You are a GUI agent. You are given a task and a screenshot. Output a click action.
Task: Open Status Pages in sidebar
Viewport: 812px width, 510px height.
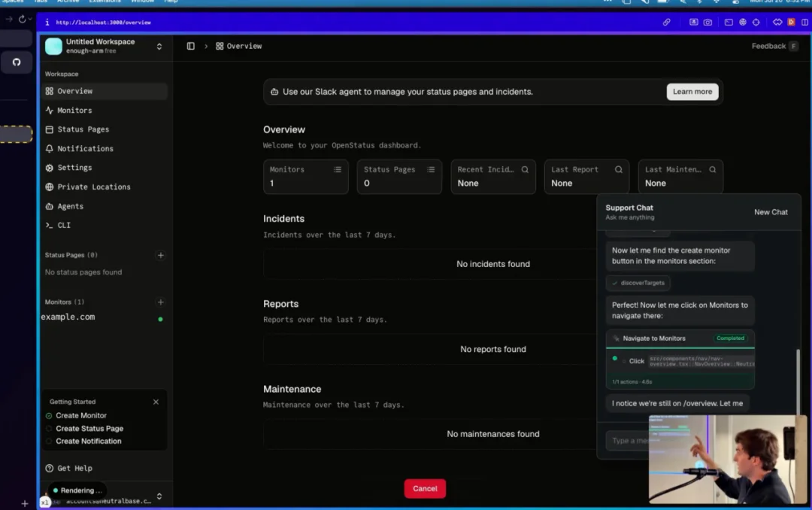point(105,129)
